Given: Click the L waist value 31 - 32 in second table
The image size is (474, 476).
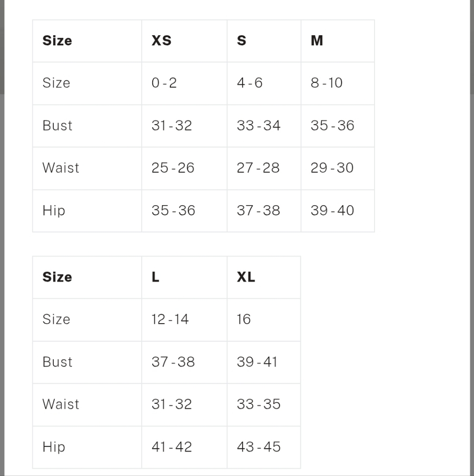Looking at the screenshot, I should pos(172,404).
